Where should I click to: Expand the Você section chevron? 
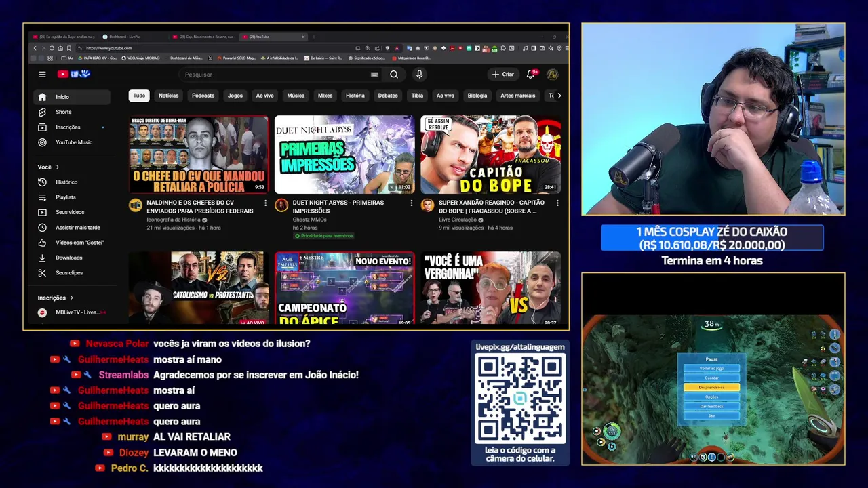pos(58,167)
